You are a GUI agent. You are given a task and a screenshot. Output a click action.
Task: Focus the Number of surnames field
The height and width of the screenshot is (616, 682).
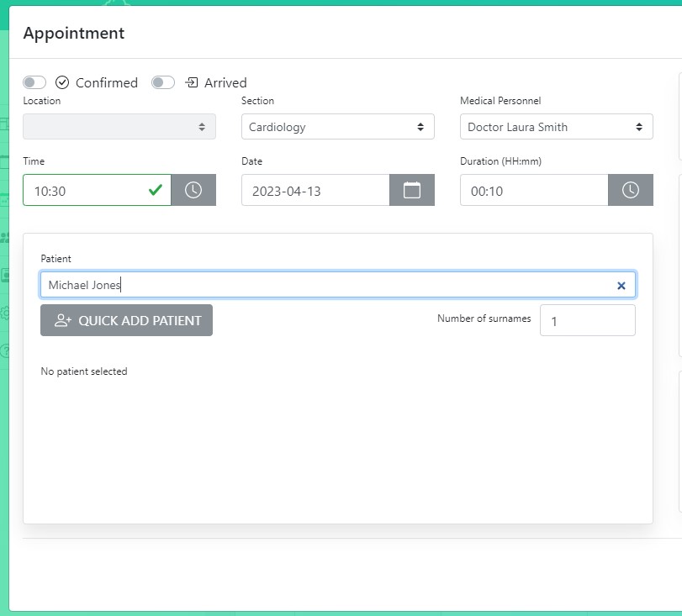tap(587, 320)
